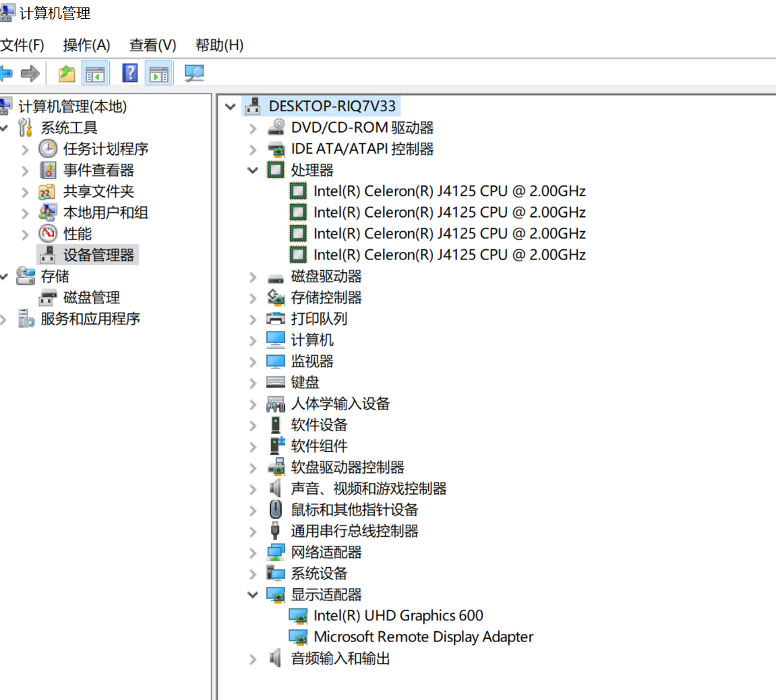Screen dimensions: 776x700
Task: Click the 本地用户和组 users icon
Action: pyautogui.click(x=47, y=212)
